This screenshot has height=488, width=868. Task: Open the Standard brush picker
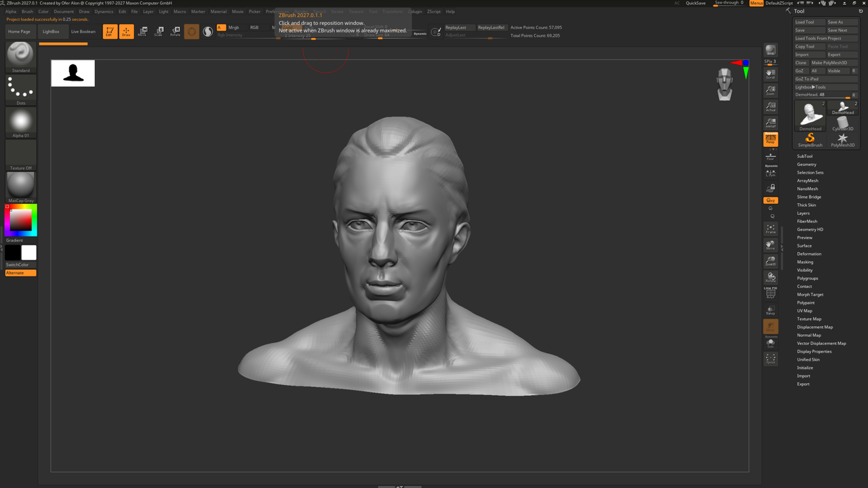21,58
